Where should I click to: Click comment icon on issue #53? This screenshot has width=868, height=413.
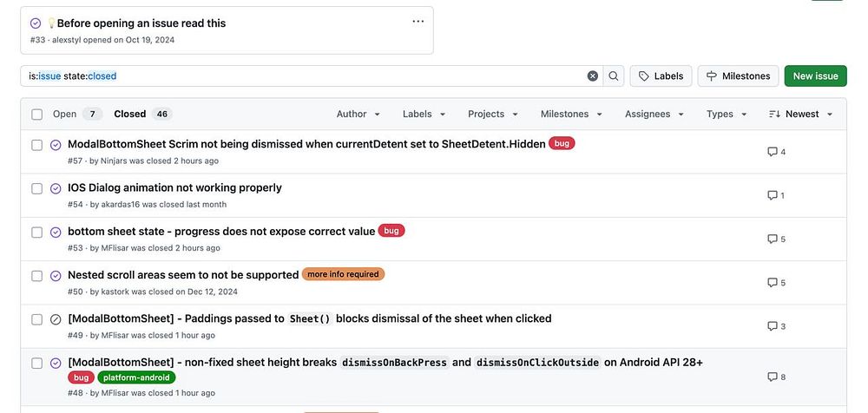pos(772,239)
